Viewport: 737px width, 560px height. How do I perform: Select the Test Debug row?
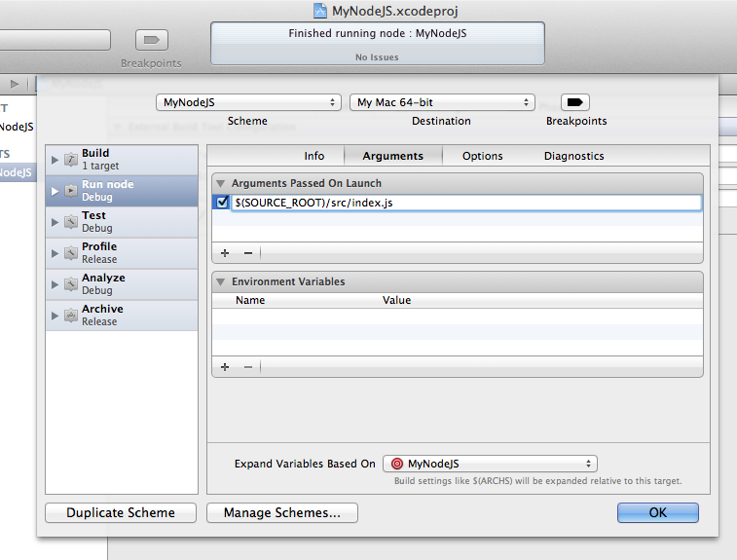point(122,222)
